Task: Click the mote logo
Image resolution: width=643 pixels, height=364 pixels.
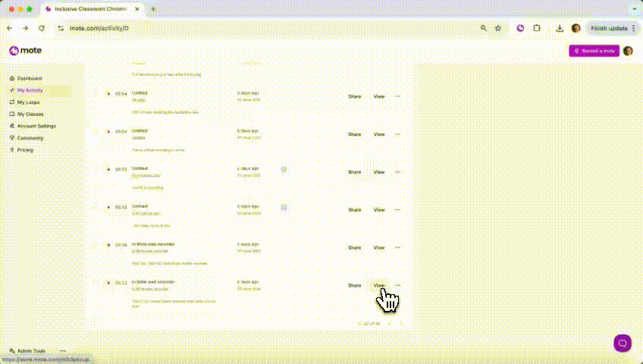Action: click(x=25, y=50)
